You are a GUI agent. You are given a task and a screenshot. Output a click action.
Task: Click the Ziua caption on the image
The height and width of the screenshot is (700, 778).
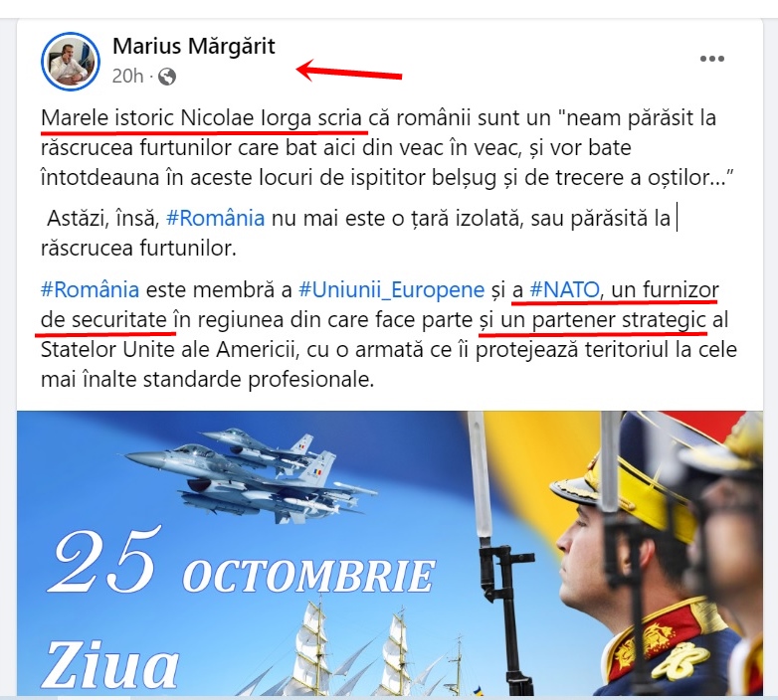(112, 664)
